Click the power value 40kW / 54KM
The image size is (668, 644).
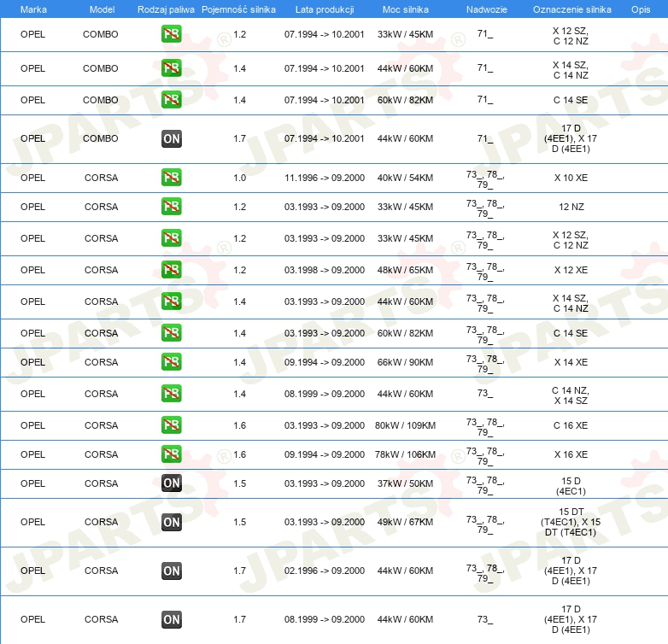(x=405, y=178)
